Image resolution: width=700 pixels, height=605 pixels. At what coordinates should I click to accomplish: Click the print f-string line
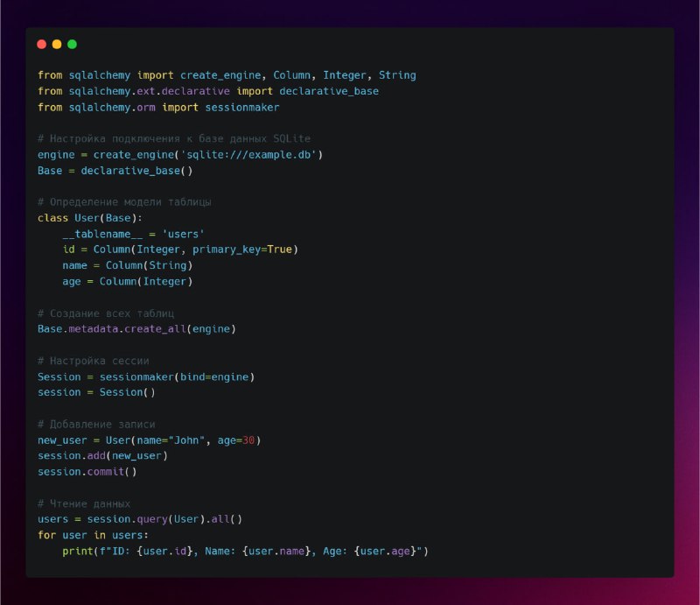[x=246, y=552]
